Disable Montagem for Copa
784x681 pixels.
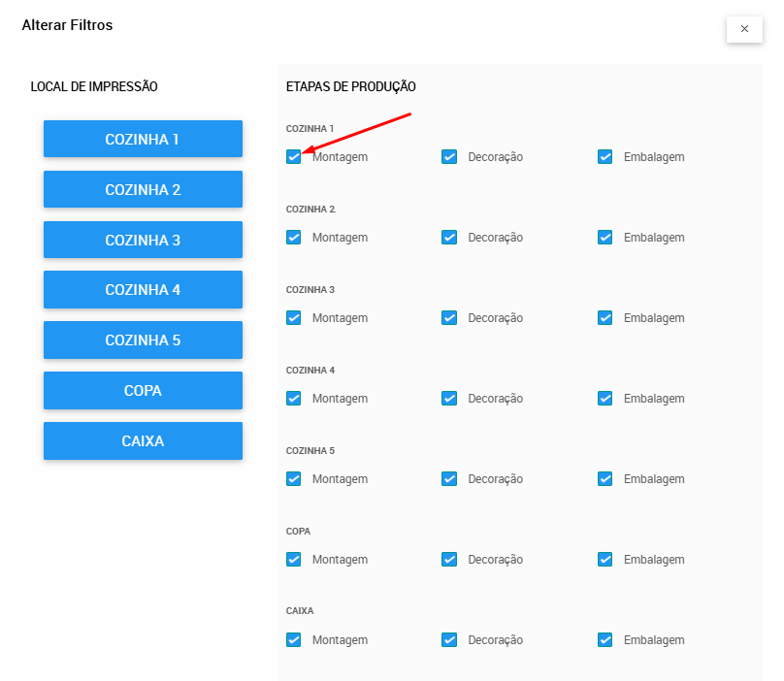pyautogui.click(x=294, y=560)
